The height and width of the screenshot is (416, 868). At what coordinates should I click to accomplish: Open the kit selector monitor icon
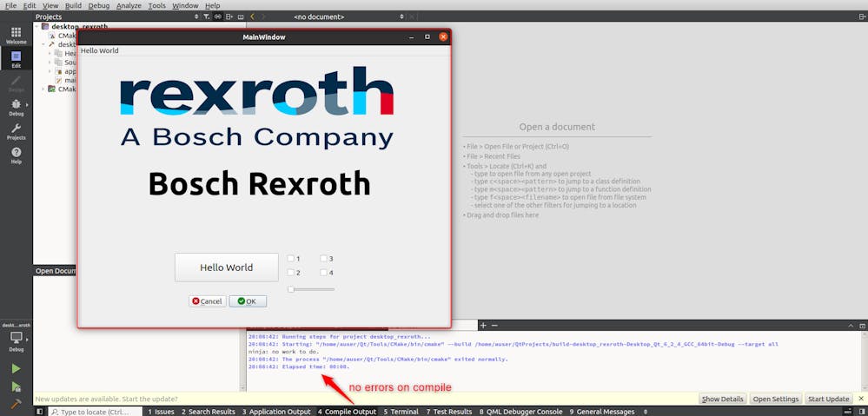click(16, 338)
